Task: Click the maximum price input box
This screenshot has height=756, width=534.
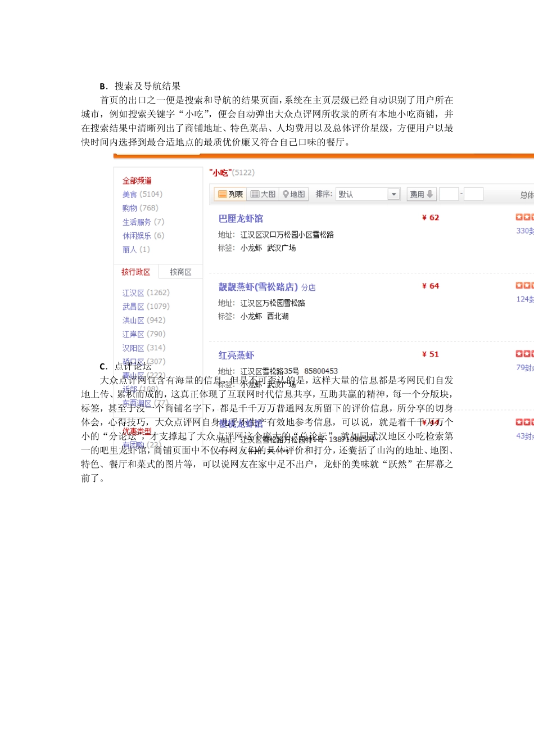Action: click(473, 194)
